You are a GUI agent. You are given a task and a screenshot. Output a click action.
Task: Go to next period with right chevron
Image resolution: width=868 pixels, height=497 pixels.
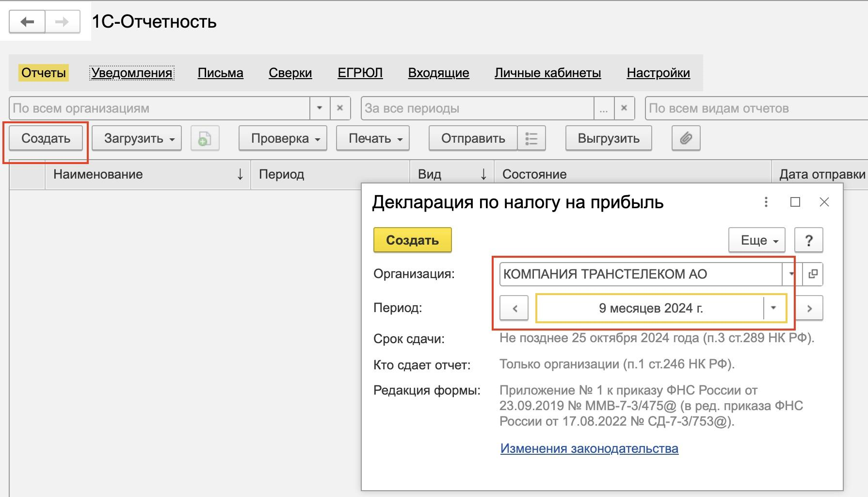(x=809, y=308)
